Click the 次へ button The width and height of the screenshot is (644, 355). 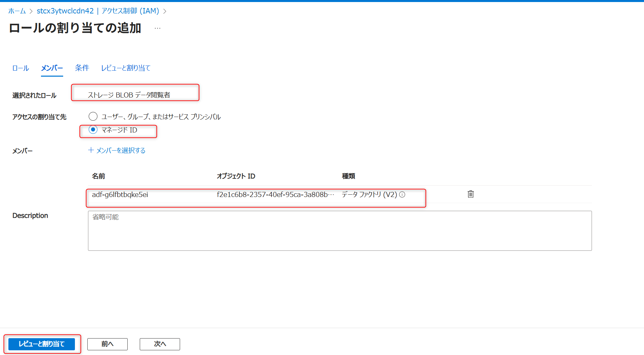(x=160, y=344)
